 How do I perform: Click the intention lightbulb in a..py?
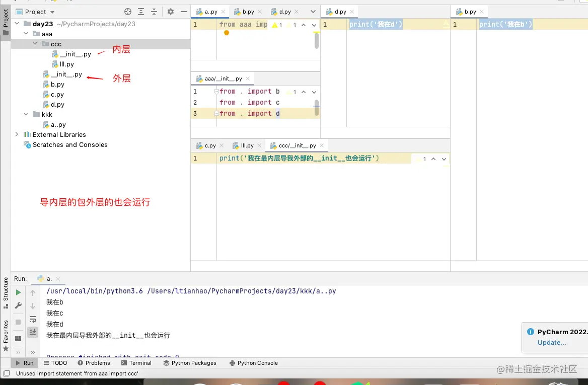coord(227,34)
